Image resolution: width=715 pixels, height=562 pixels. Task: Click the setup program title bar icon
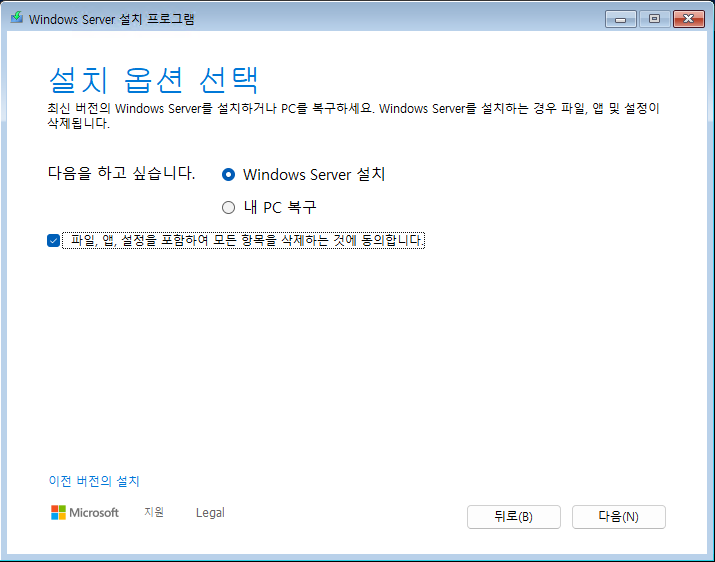click(x=17, y=18)
